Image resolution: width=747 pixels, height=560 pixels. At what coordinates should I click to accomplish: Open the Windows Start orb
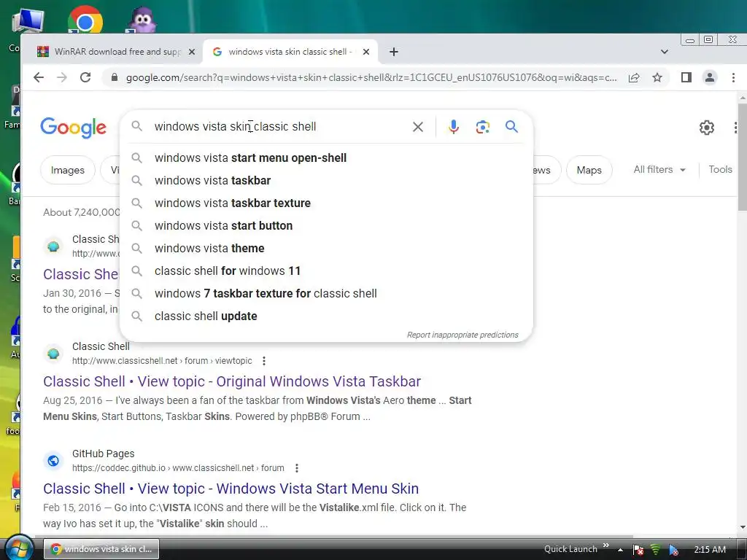[x=18, y=548]
